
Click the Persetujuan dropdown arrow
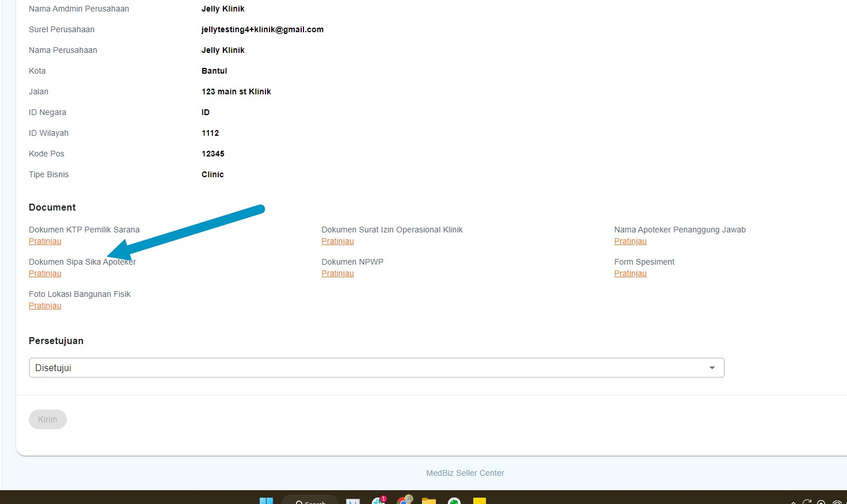tap(712, 368)
